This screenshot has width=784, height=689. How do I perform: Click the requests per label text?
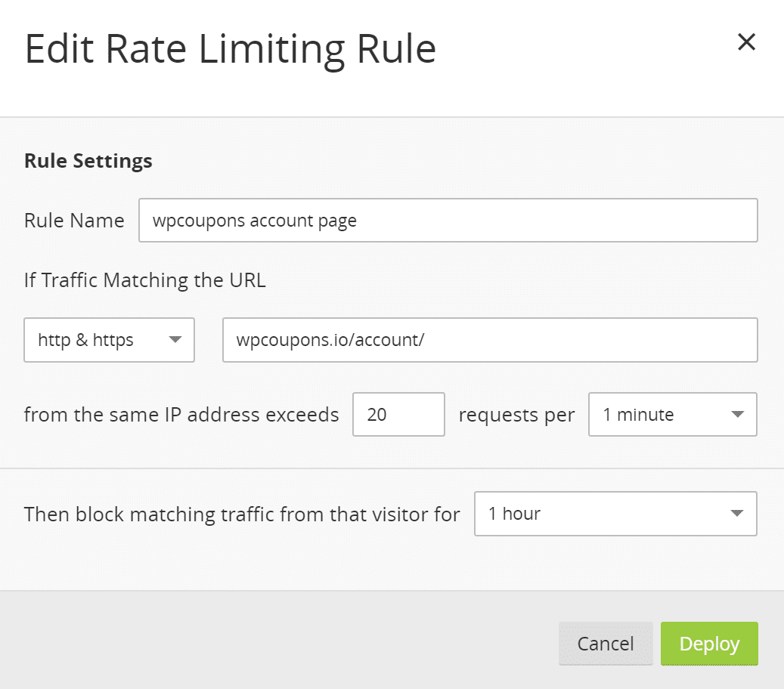[516, 414]
